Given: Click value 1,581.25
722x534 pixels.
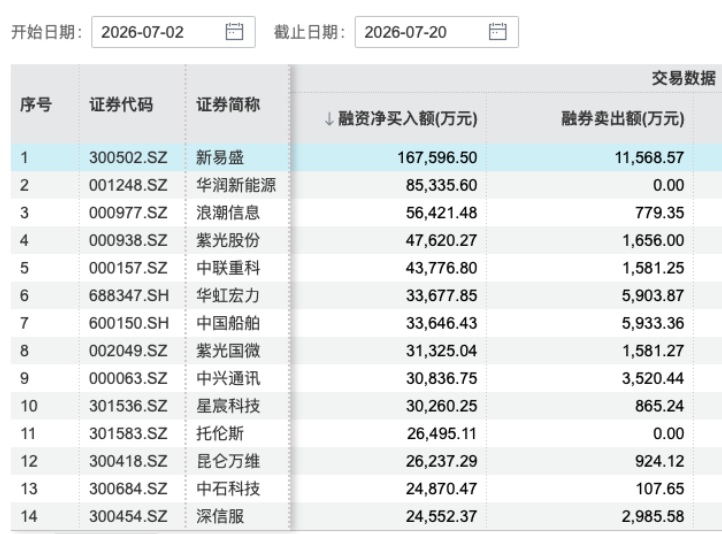Looking at the screenshot, I should point(653,268).
